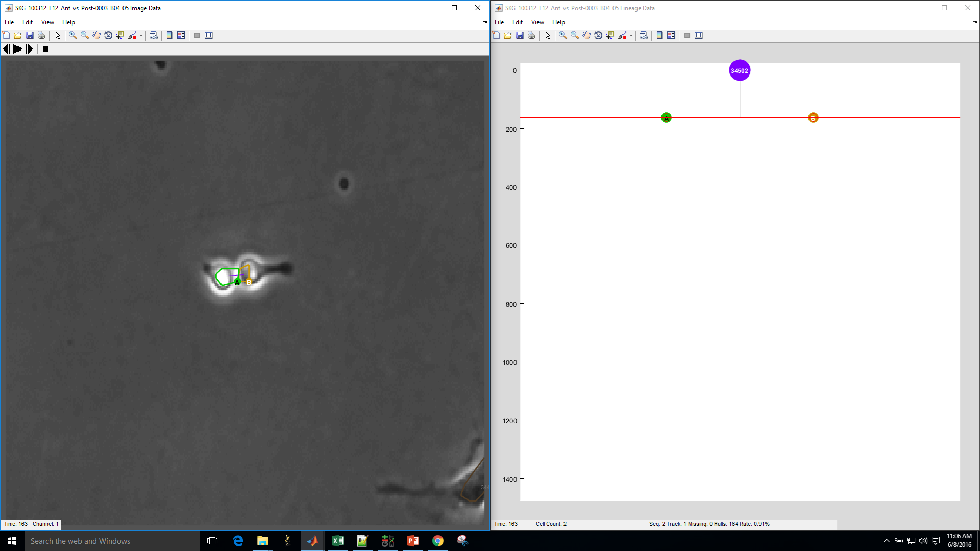Viewport: 980px width, 551px height.
Task: Open Edit menu in Lineage Data window
Action: point(518,22)
